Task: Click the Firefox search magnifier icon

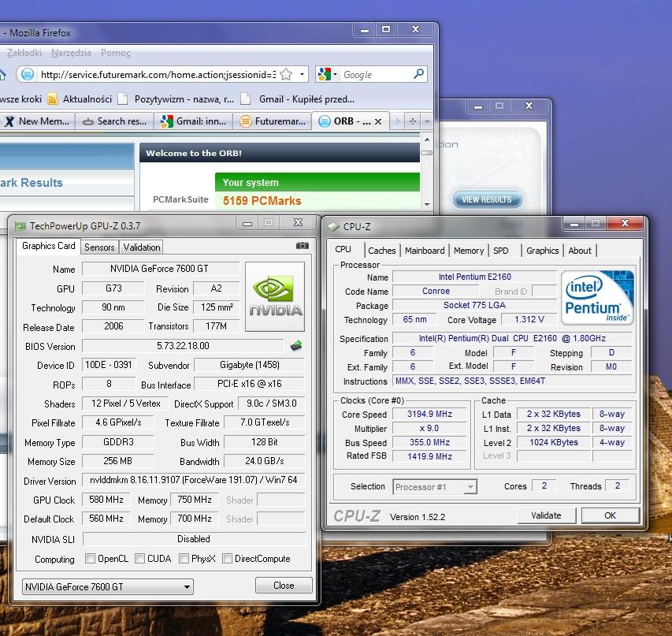Action: [x=418, y=74]
